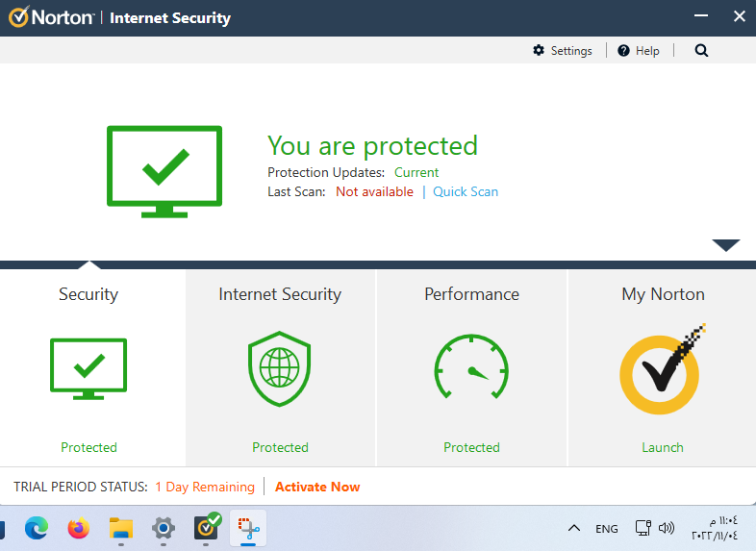Click 'Not available' last scan text
Image resolution: width=756 pixels, height=551 pixels.
coord(374,192)
